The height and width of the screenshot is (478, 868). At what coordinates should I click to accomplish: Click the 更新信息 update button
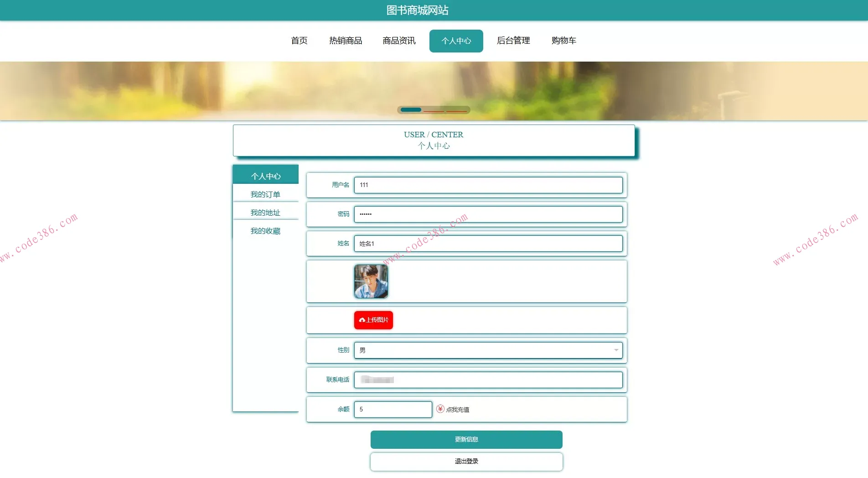coord(466,440)
